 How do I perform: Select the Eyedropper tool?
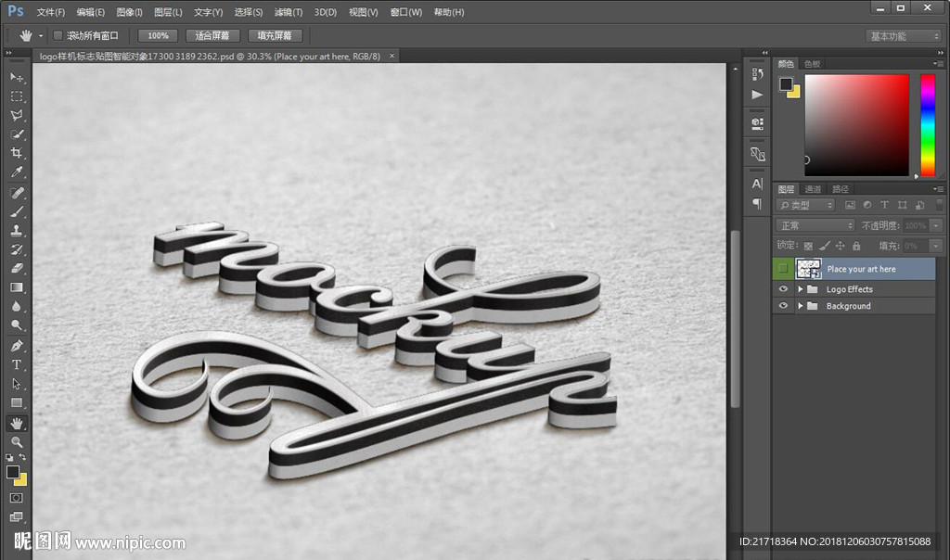[16, 172]
